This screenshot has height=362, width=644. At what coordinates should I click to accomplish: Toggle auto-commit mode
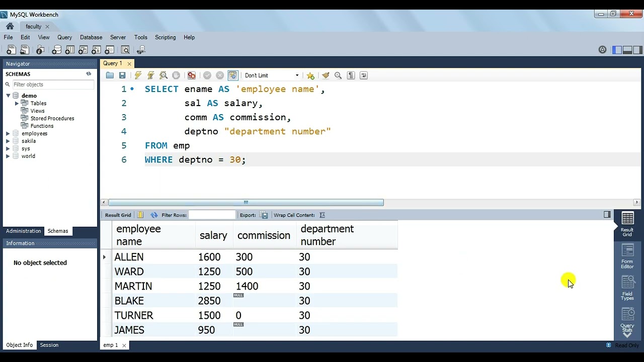click(x=232, y=75)
